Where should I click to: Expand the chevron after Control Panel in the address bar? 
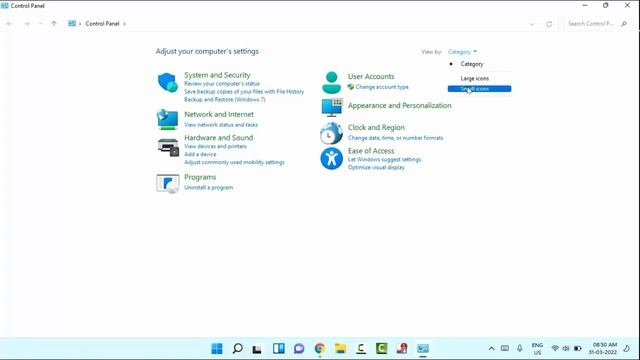(x=124, y=24)
